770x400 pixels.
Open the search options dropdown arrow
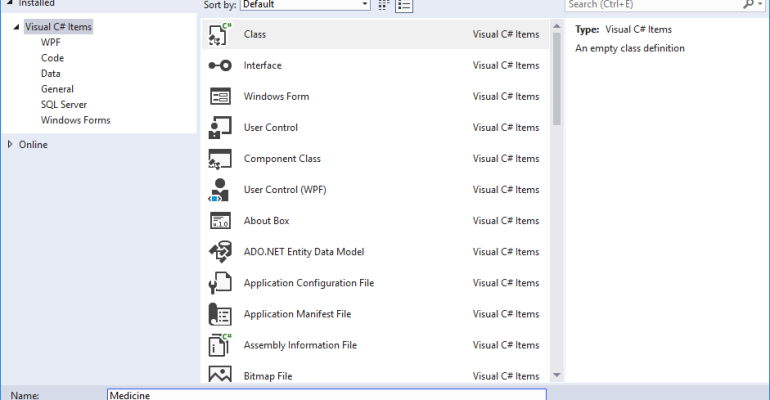(x=760, y=4)
